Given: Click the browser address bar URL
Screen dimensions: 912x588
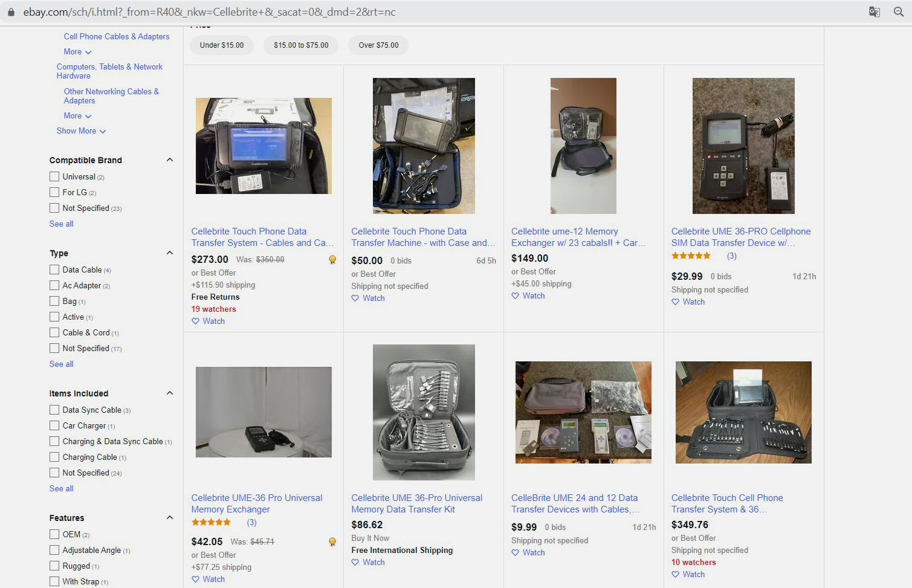Looking at the screenshot, I should click(x=209, y=12).
